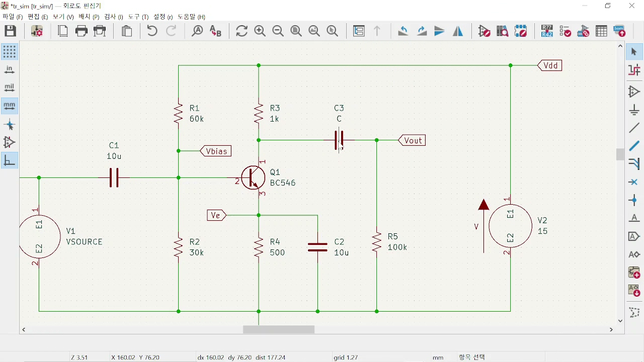Viewport: 644px width, 362px height.
Task: Select the add power port tool
Action: (634, 110)
